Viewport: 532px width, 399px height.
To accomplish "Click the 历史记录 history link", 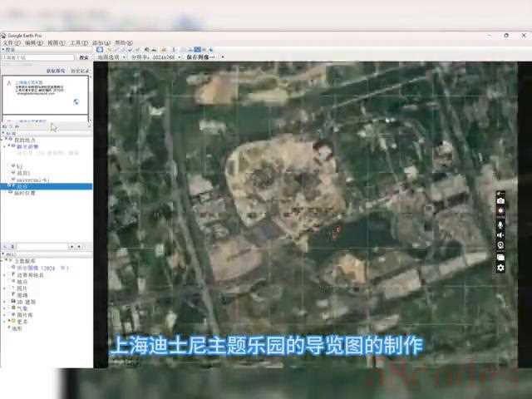I will 80,71.
